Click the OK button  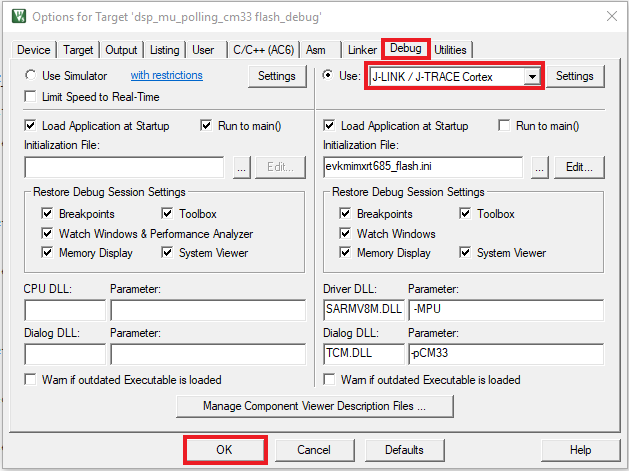224,450
